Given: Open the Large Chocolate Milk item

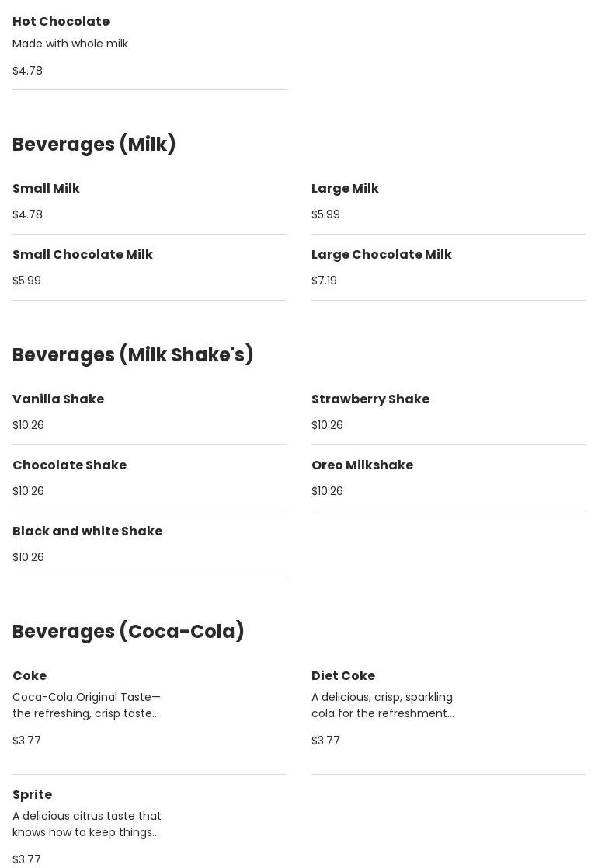Looking at the screenshot, I should pyautogui.click(x=381, y=255).
